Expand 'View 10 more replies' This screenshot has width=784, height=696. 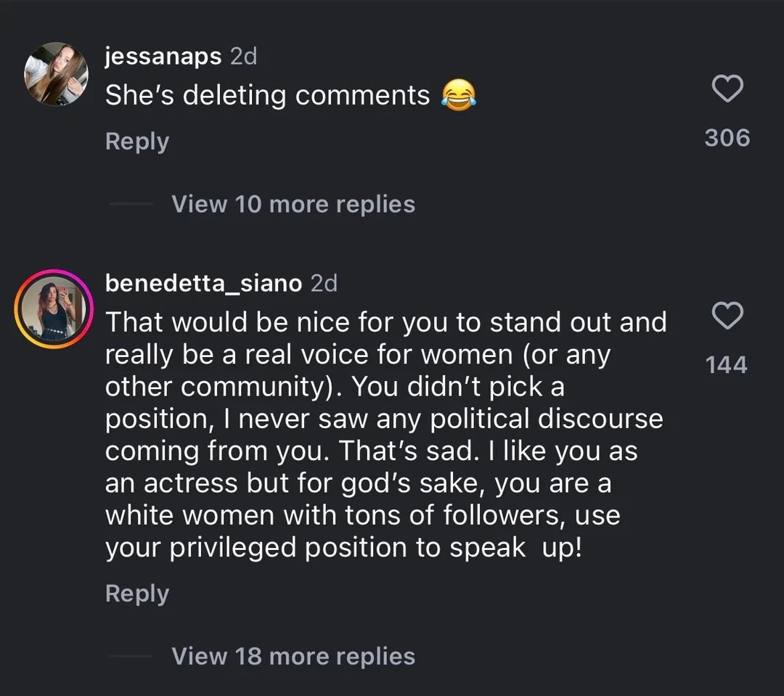click(x=293, y=204)
